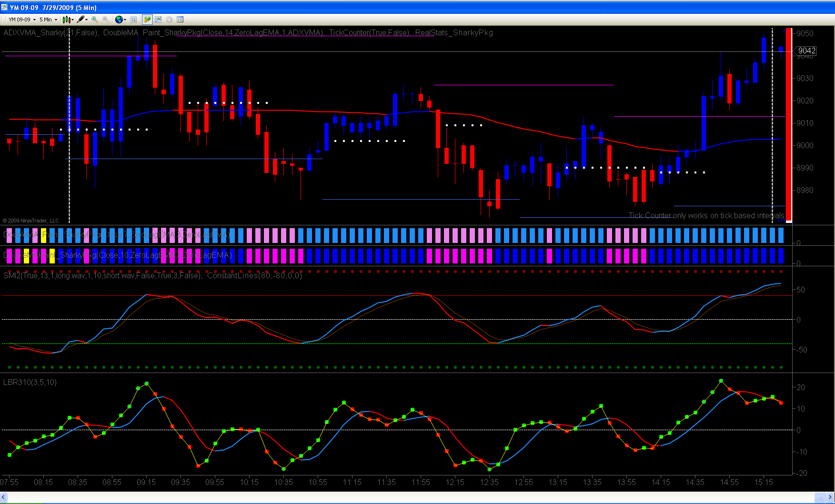Click the chart magnifier icon beside the globe

(133, 20)
